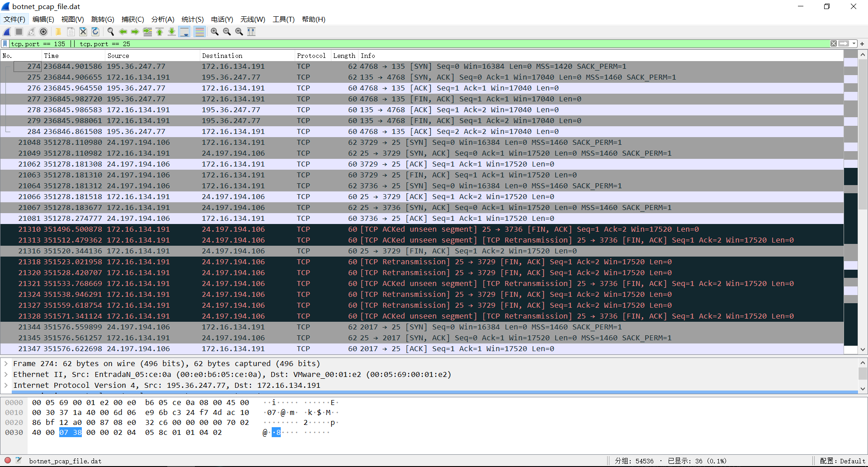Clear the display filter with X button
The image size is (868, 467).
click(834, 44)
